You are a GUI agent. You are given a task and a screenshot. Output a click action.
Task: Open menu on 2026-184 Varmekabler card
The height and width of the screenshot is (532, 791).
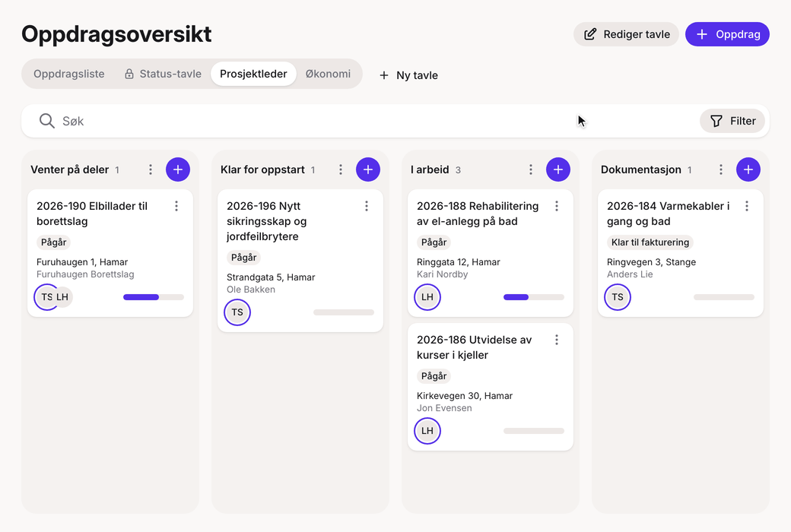[747, 206]
